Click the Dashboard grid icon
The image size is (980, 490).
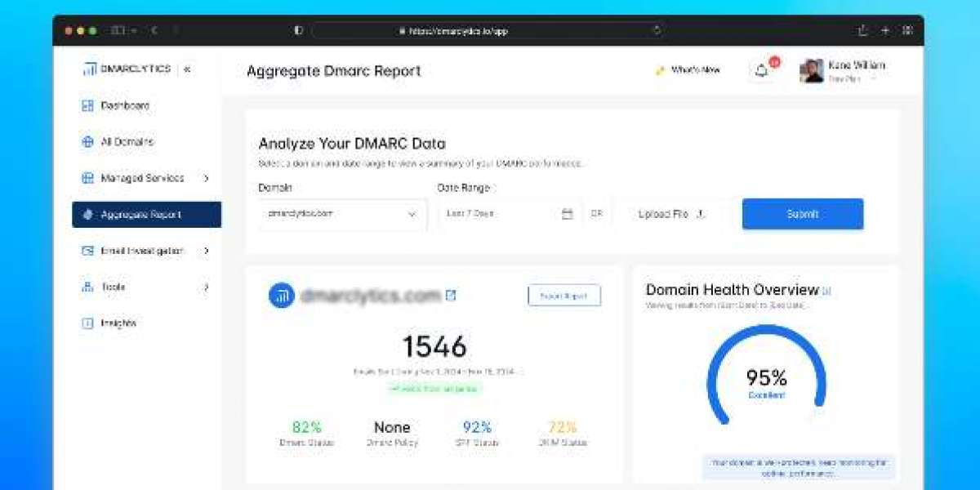click(x=88, y=105)
